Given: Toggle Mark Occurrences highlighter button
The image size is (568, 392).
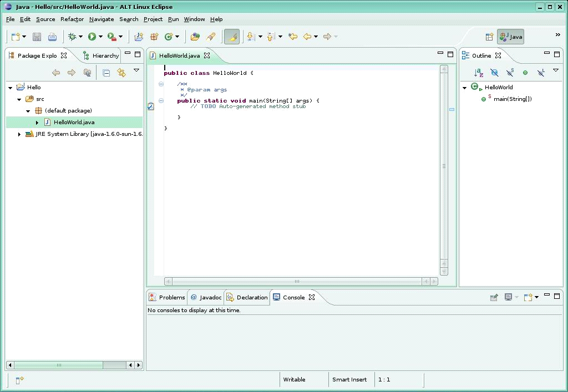Looking at the screenshot, I should (232, 37).
